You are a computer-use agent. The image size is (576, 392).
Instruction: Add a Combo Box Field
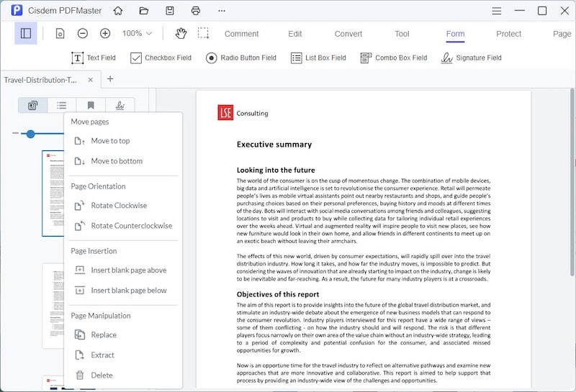pos(394,58)
